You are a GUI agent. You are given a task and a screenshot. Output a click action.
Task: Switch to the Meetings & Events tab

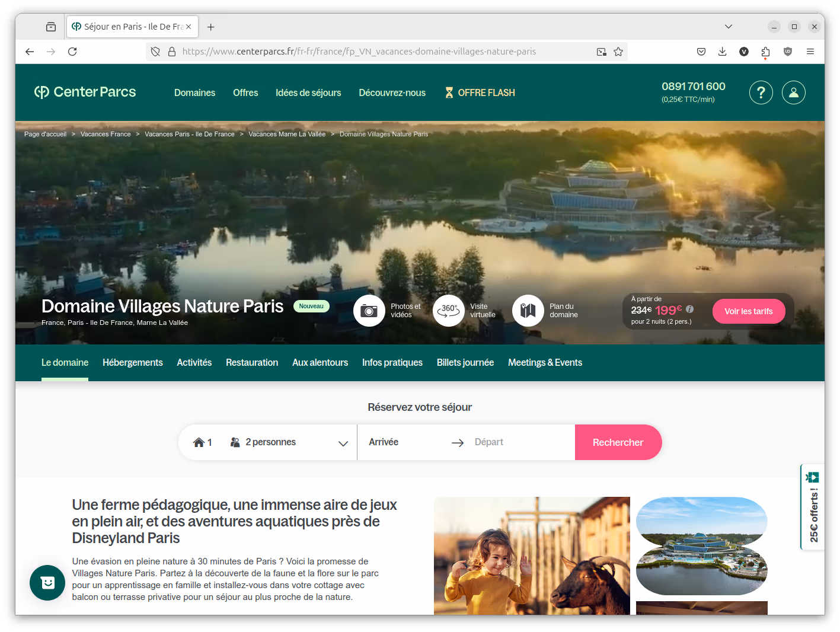click(545, 362)
